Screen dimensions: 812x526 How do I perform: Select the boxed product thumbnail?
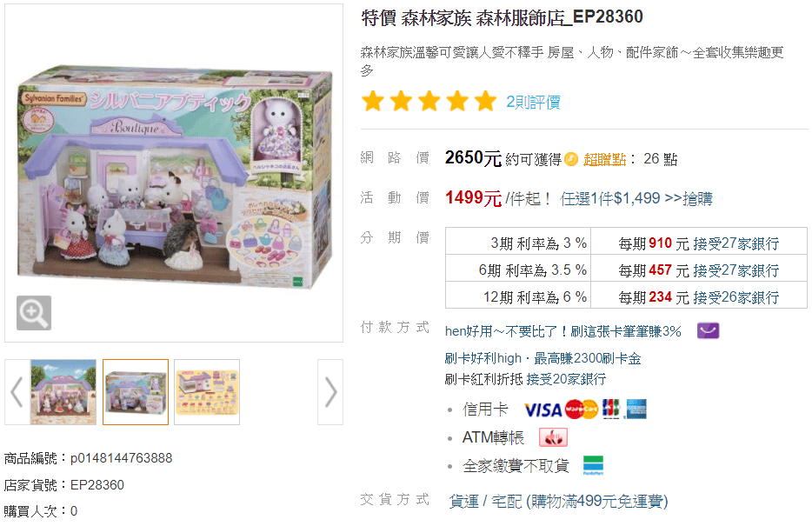[x=136, y=392]
